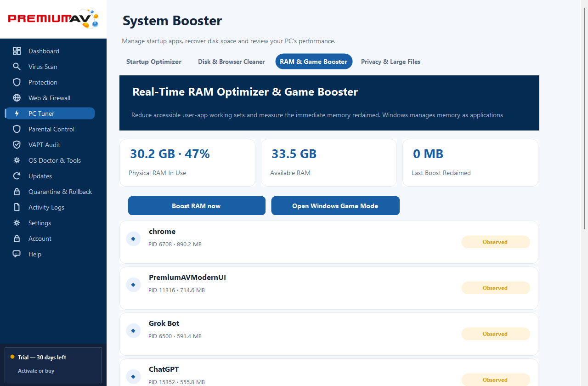
Task: Click the Activity Logs document icon
Action: pos(17,207)
